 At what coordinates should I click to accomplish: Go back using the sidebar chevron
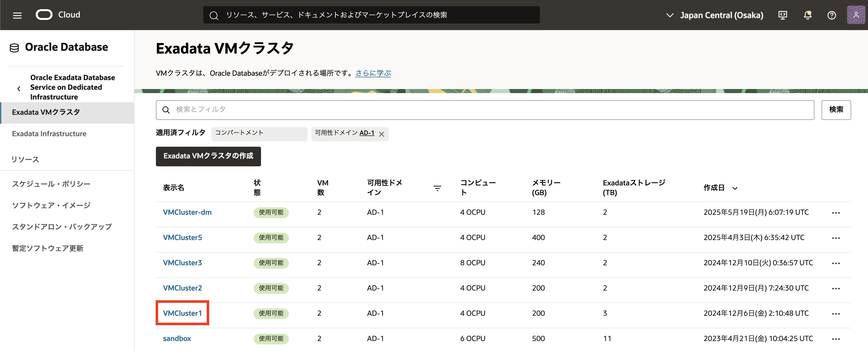point(19,89)
